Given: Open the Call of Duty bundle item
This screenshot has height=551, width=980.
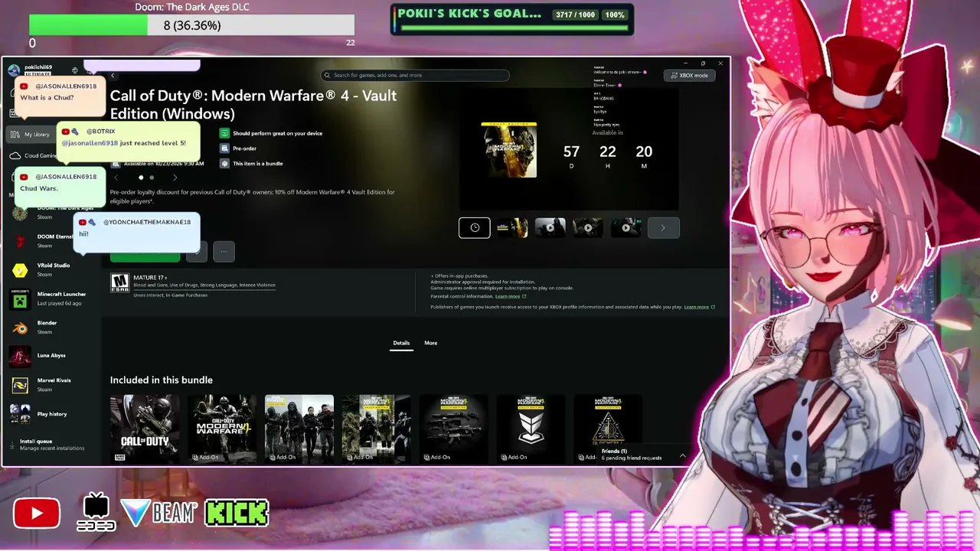Looking at the screenshot, I should pos(145,429).
